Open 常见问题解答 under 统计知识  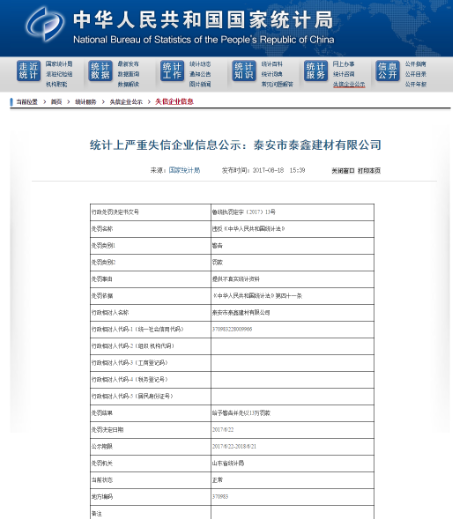(277, 84)
